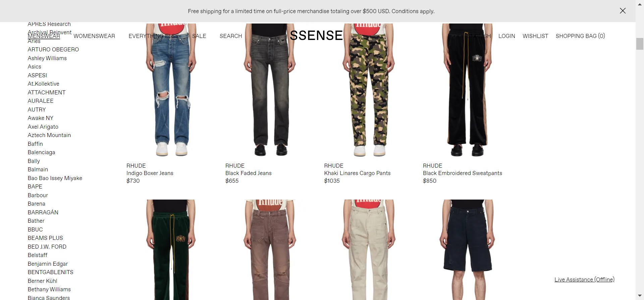Open SHOPPING BAG (0)
This screenshot has width=644, height=300.
580,36
